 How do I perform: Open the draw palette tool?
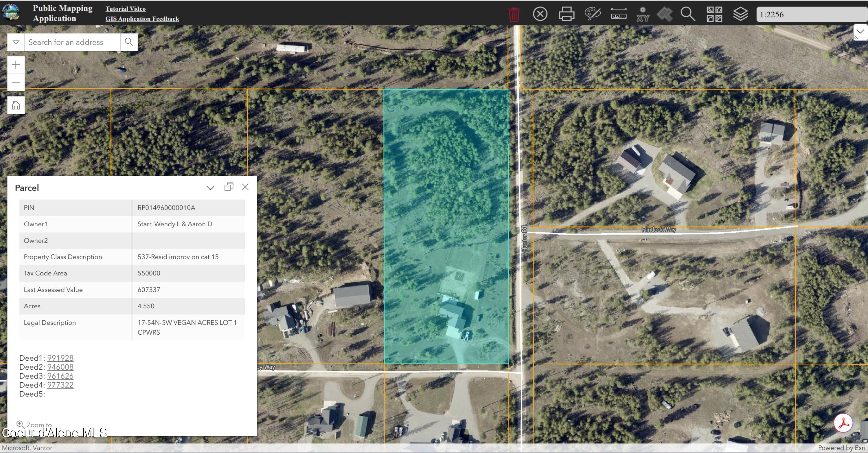point(593,14)
